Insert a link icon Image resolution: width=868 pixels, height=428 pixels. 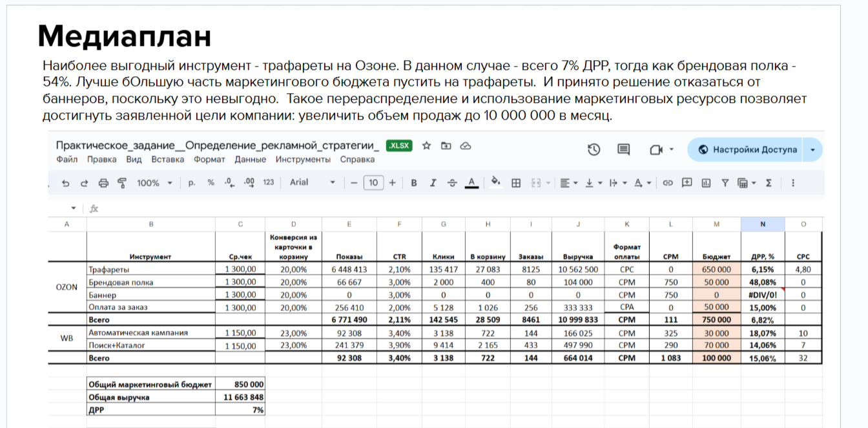668,183
